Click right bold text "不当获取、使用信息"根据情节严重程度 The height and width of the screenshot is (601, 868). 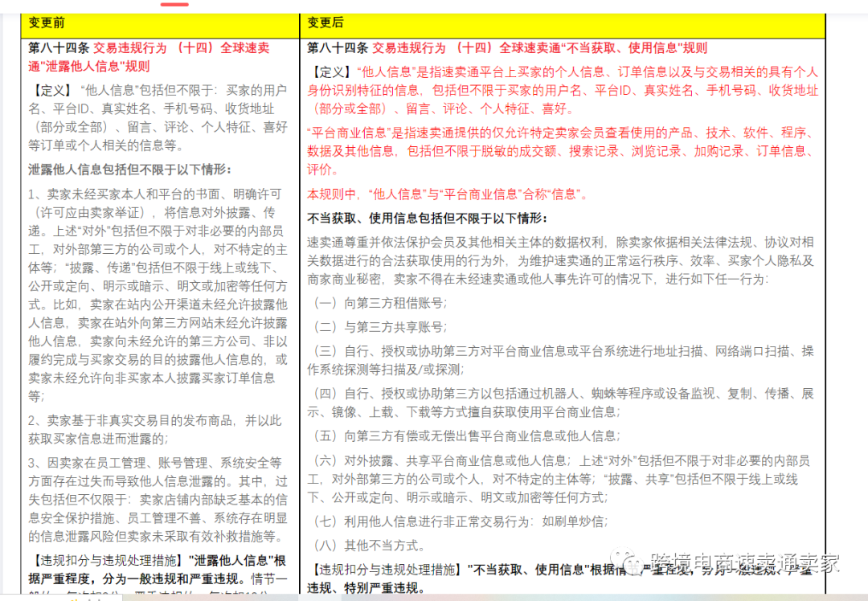560,579
